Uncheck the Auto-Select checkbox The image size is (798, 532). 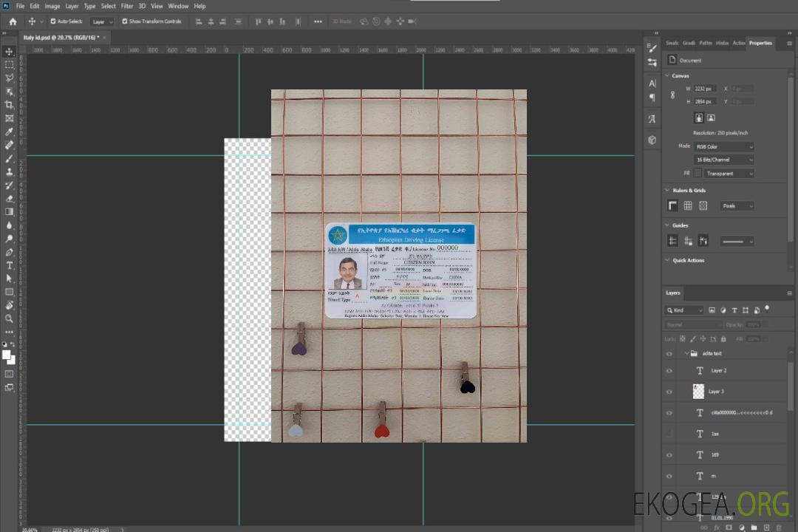(x=53, y=21)
